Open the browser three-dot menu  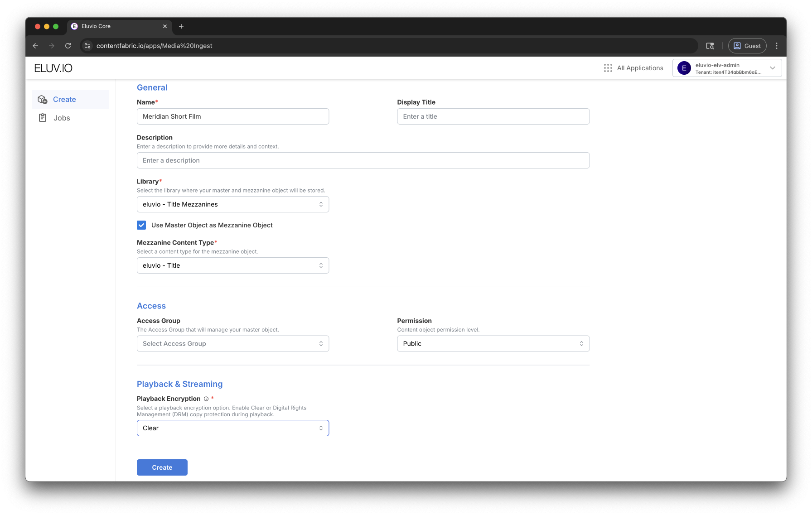coord(777,46)
